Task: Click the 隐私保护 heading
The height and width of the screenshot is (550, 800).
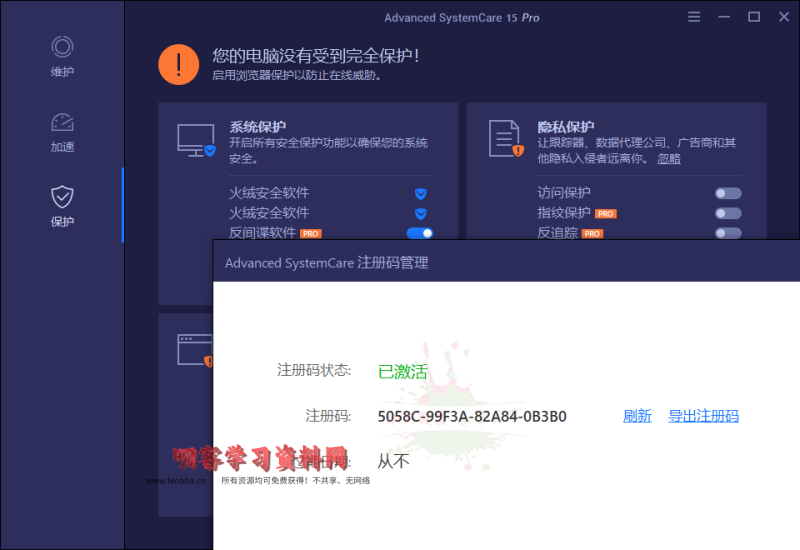Action: point(566,127)
